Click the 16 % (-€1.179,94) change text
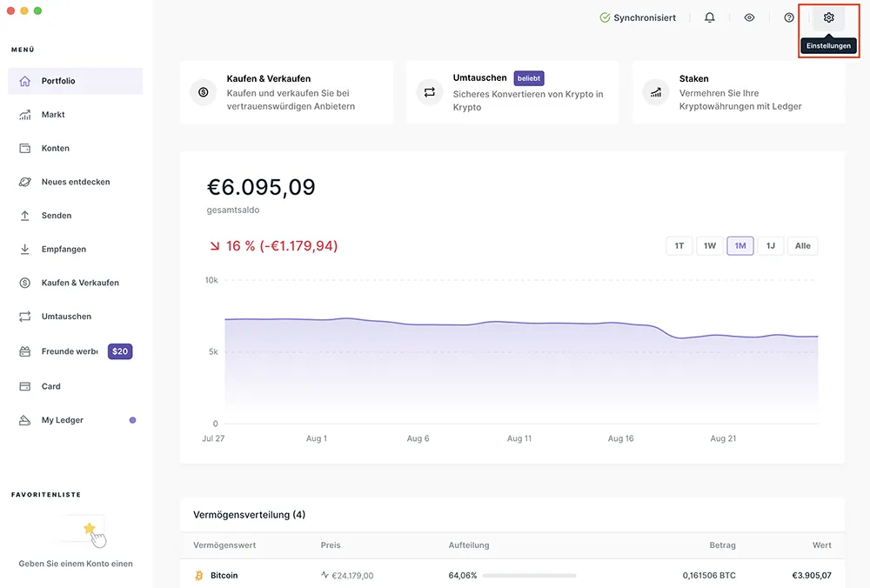The image size is (870, 588). 282,246
